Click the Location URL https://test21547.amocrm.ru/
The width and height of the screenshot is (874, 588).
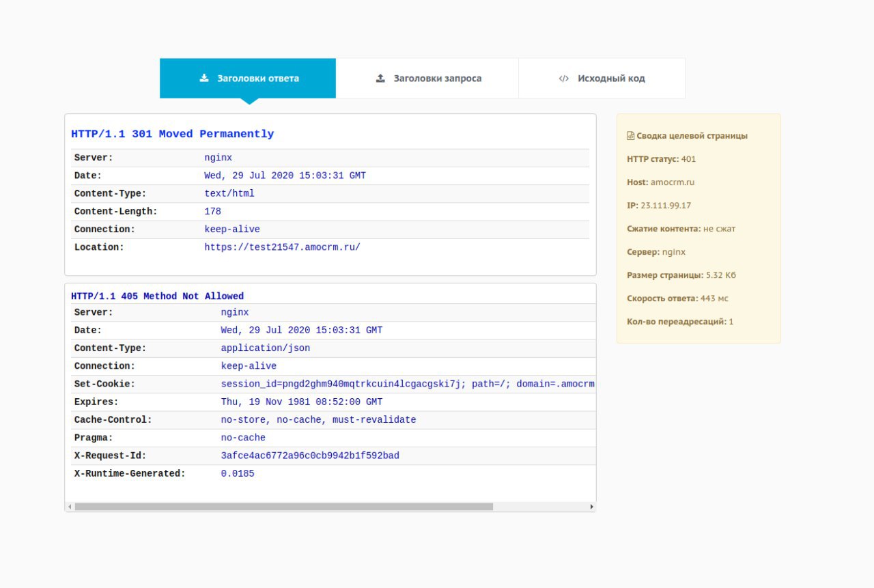(282, 247)
